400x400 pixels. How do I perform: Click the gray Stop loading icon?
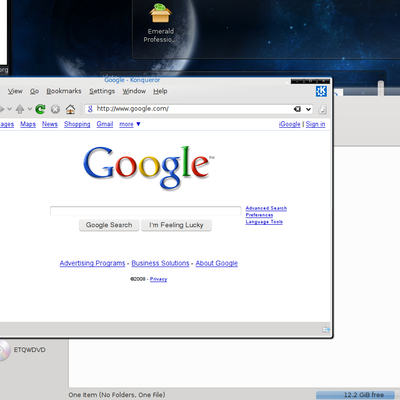(55, 109)
